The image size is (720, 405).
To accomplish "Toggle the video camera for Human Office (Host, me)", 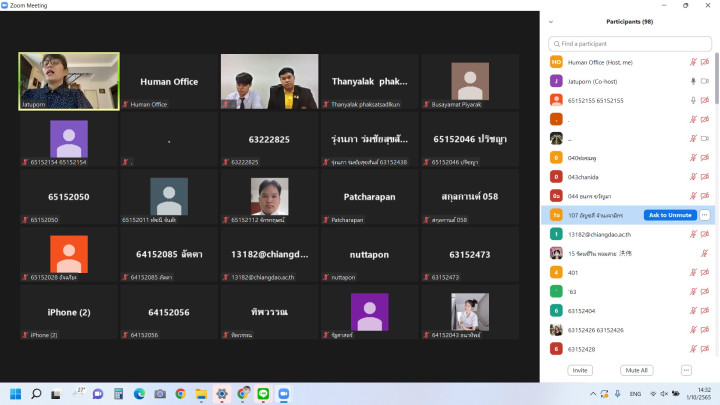I will coord(705,62).
